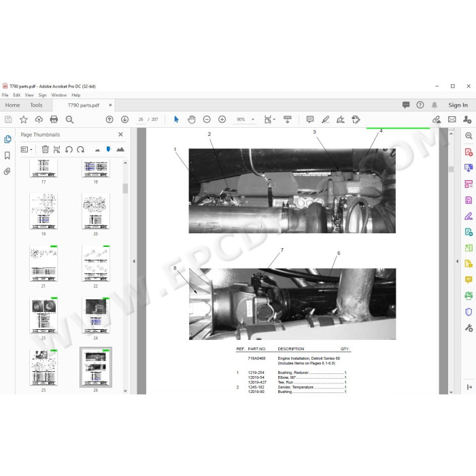
Task: Open the File menu
Action: coord(5,95)
